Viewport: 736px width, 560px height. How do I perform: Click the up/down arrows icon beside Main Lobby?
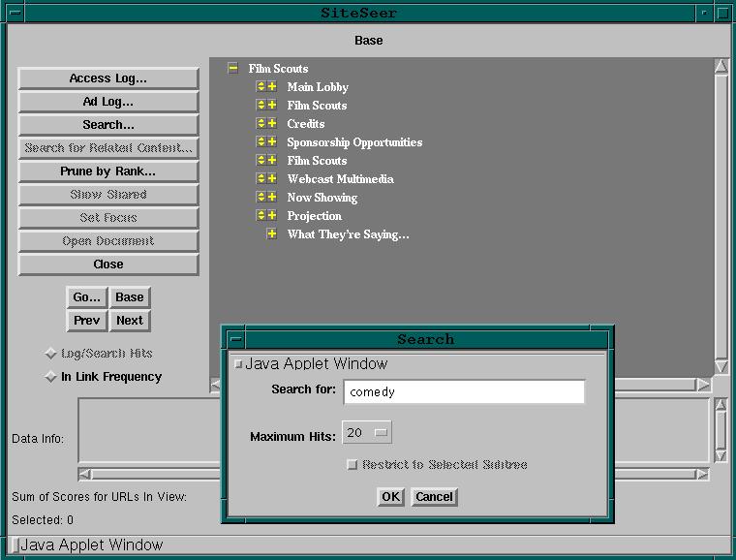261,86
